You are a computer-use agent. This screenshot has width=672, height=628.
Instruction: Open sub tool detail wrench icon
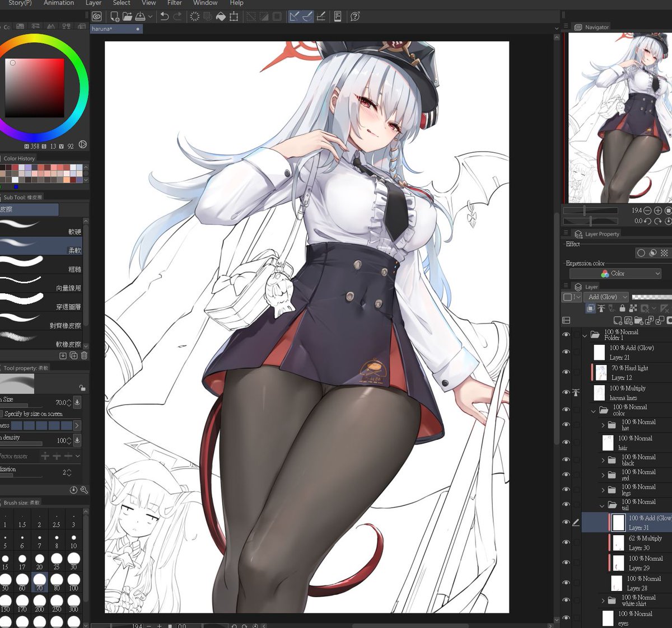tap(84, 490)
